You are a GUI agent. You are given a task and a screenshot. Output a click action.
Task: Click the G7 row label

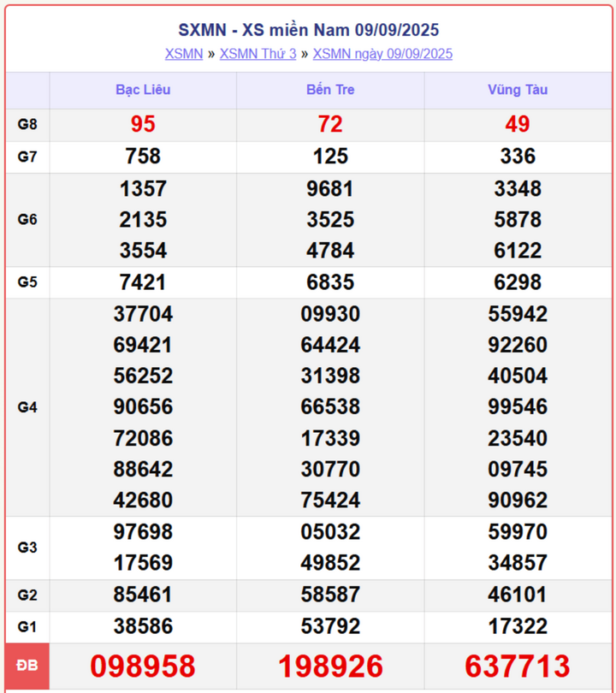click(27, 157)
